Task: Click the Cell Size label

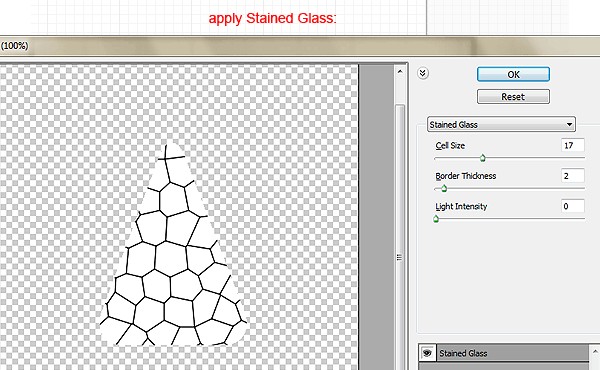Action: pos(450,145)
